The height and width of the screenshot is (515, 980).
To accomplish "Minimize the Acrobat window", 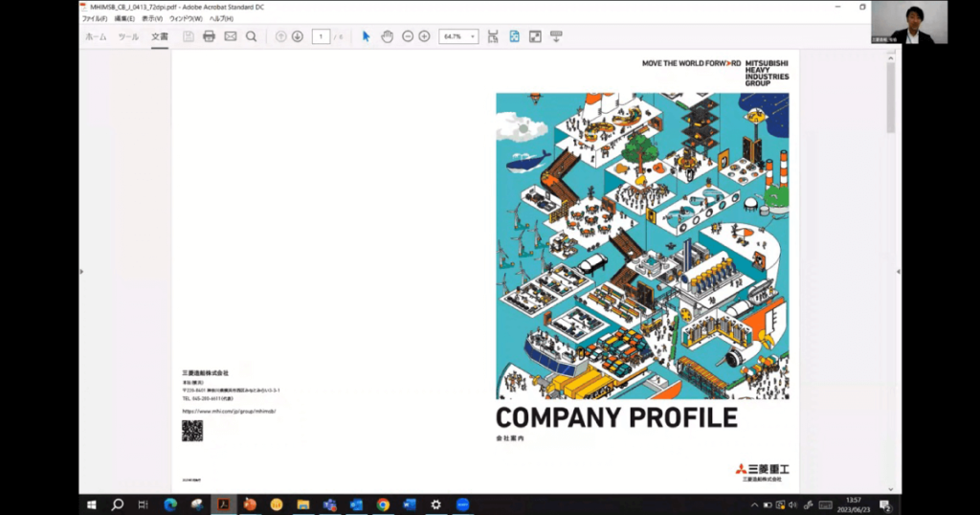I will pos(837,7).
